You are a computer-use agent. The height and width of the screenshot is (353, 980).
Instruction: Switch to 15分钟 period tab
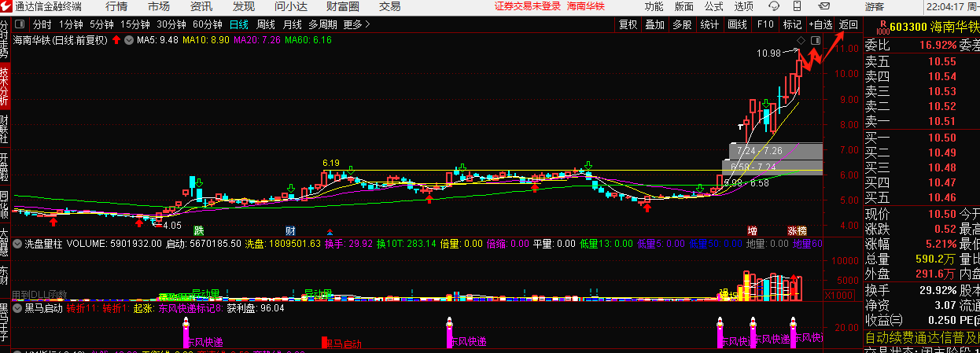coord(134,24)
